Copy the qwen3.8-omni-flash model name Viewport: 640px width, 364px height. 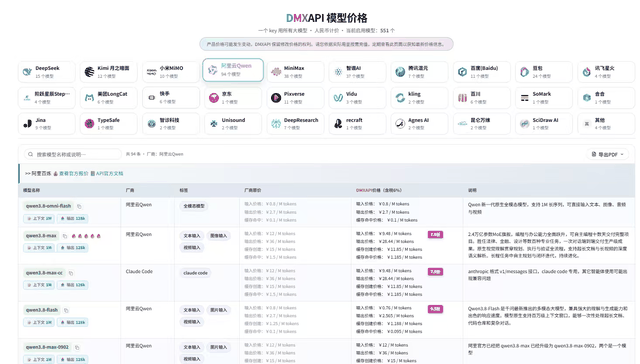[79, 206]
